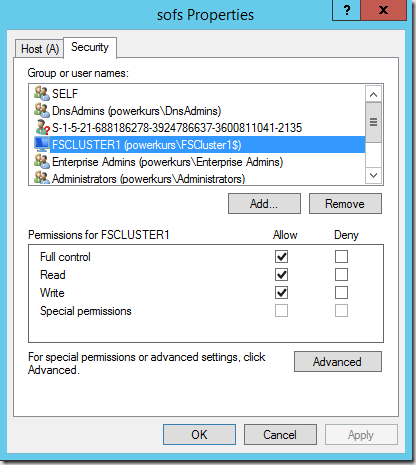
Task: Uncheck Allow for Full control
Action: 281,257
